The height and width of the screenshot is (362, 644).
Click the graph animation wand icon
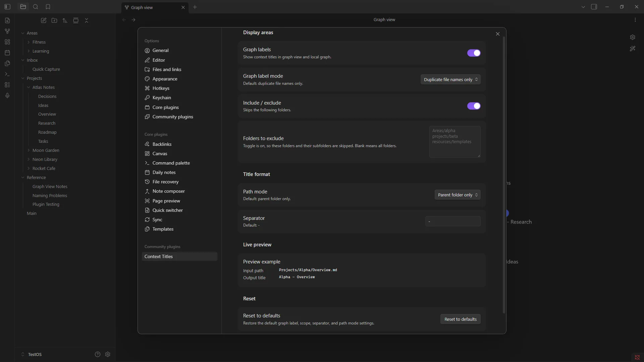click(633, 49)
